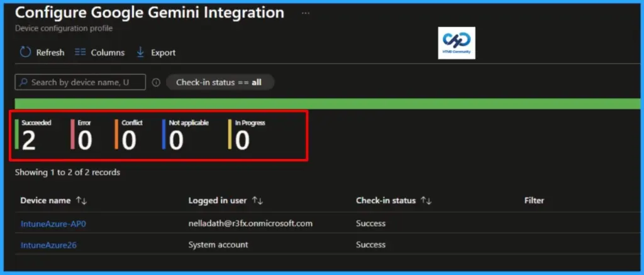
Task: Click the Showing 1 to 2 of 2 records text
Action: tap(67, 173)
